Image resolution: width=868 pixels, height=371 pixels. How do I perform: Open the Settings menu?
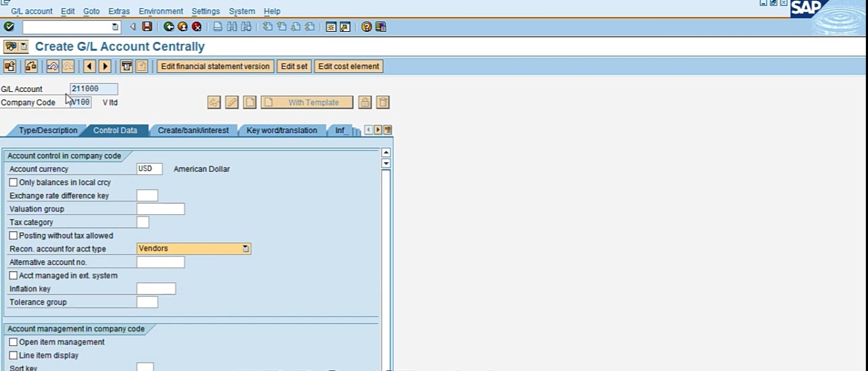click(x=206, y=11)
